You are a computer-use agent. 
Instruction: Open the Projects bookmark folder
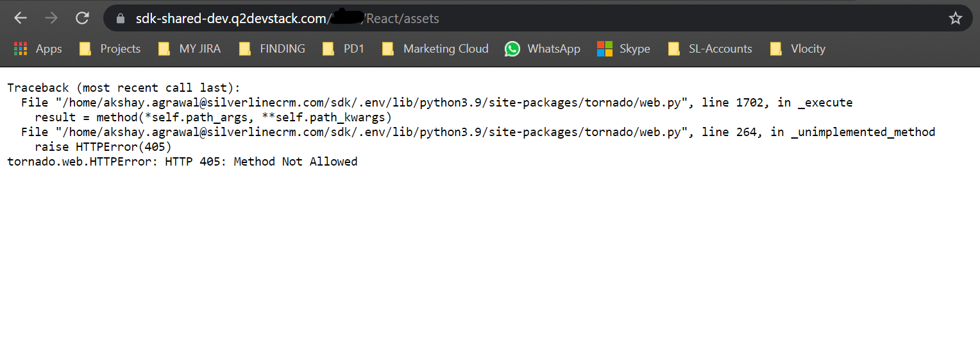coord(110,49)
